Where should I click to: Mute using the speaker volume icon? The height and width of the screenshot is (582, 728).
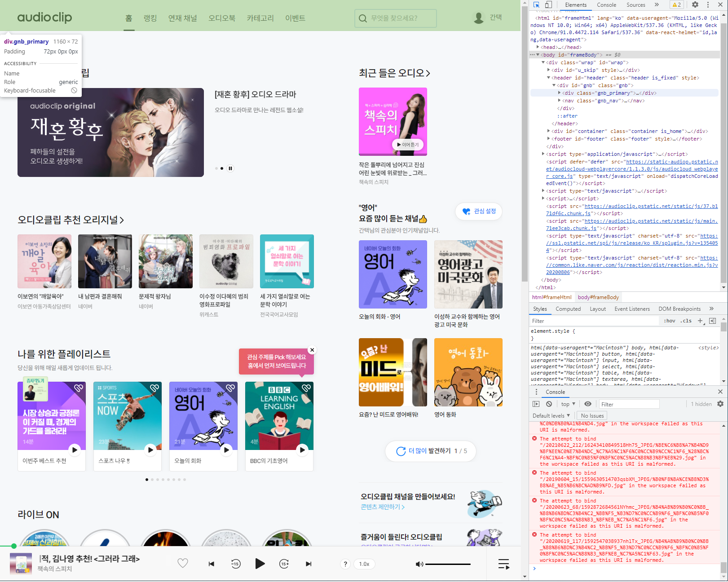point(419,564)
